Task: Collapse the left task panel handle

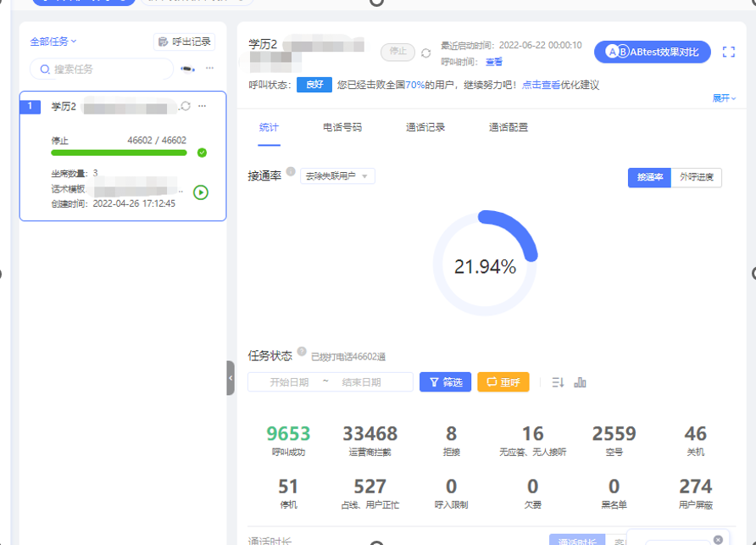Action: pos(231,378)
